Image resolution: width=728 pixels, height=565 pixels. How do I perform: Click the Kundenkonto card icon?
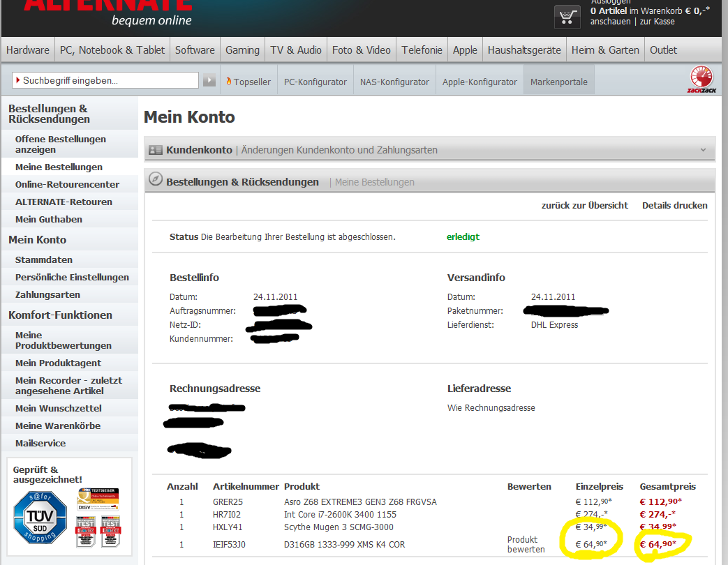coord(155,150)
